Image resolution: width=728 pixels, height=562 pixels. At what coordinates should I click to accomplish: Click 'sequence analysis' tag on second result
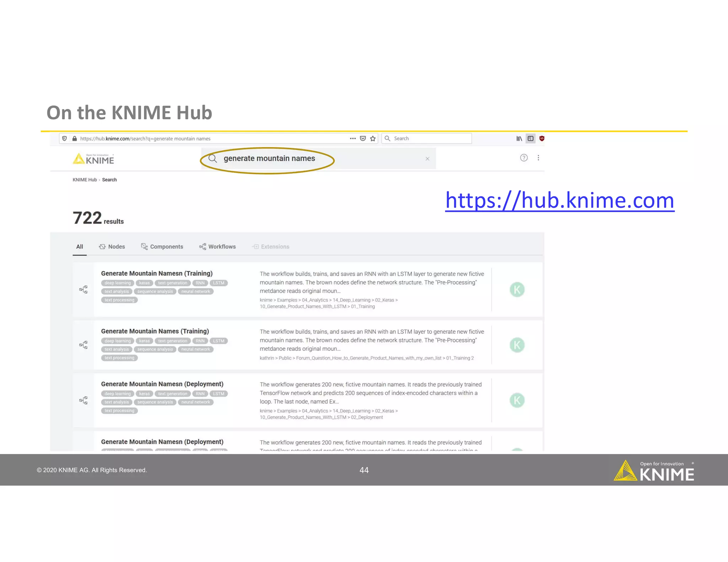(155, 350)
